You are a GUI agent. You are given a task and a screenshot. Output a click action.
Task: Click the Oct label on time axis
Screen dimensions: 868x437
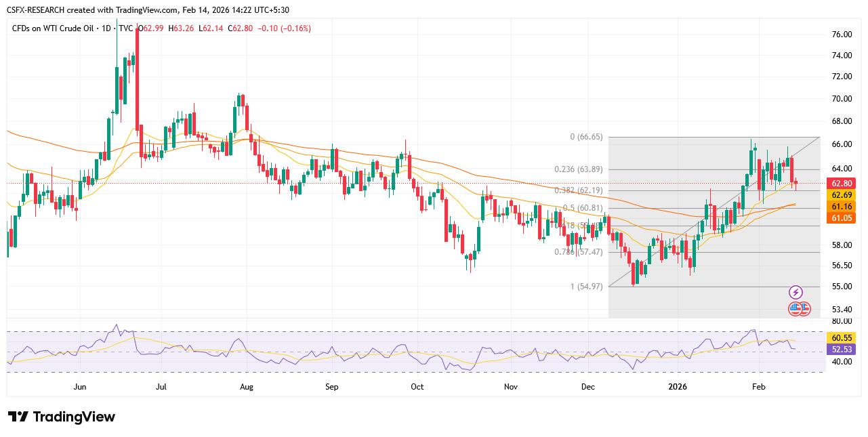point(417,387)
